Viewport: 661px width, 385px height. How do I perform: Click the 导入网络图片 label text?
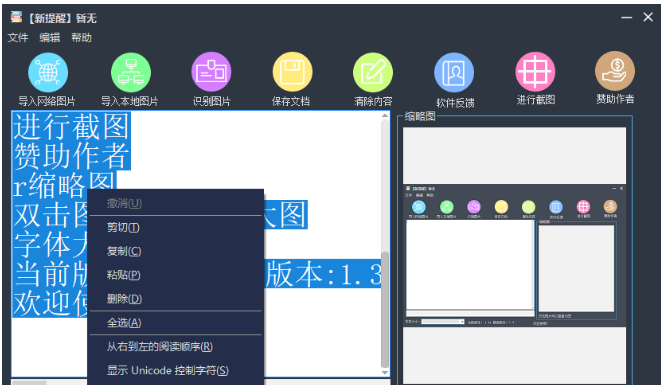click(47, 101)
